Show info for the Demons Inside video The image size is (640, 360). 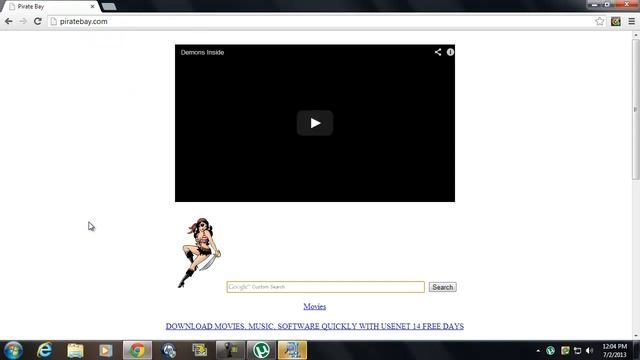(450, 52)
